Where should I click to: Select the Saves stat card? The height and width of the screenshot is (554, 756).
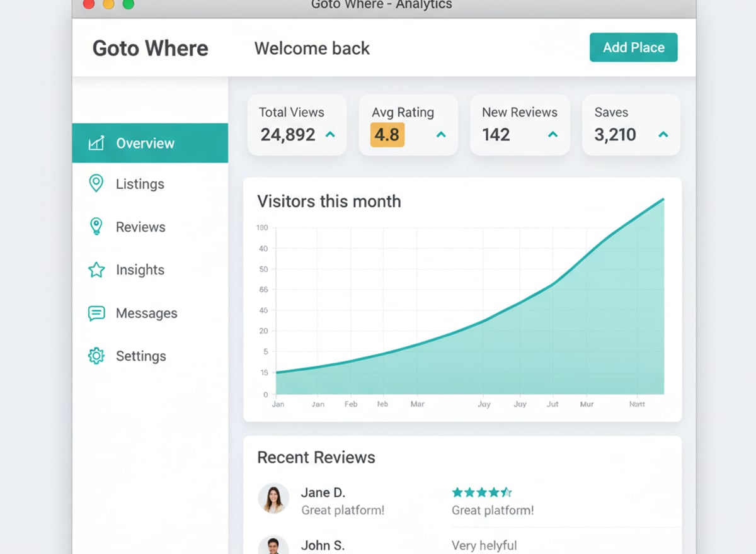[x=631, y=125]
